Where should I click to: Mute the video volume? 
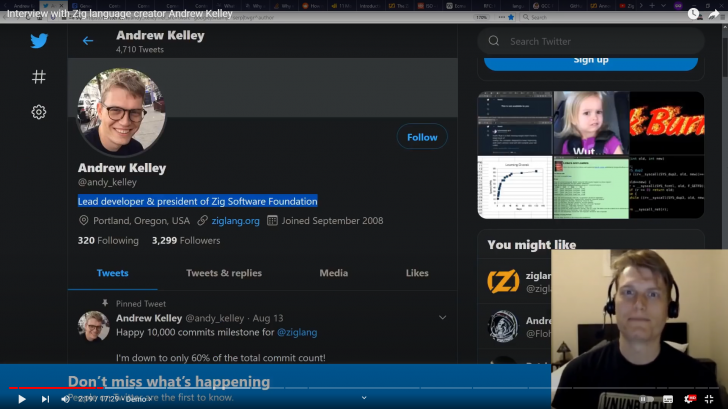(x=65, y=399)
